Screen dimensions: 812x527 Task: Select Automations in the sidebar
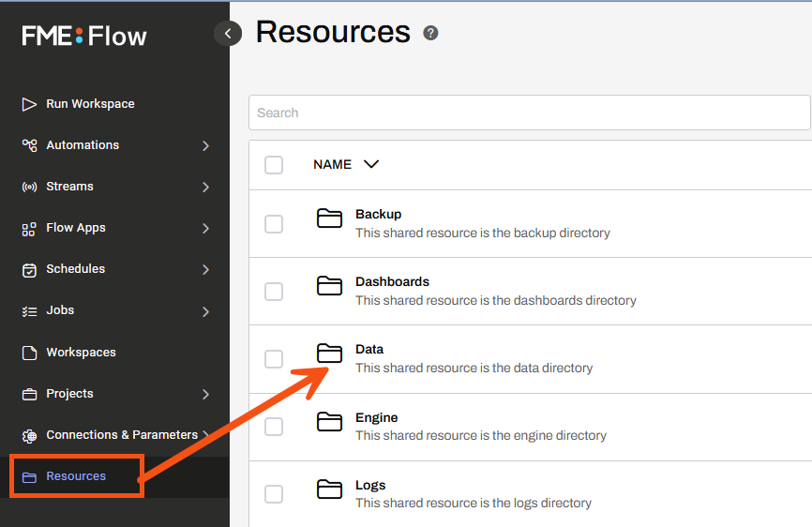[83, 145]
